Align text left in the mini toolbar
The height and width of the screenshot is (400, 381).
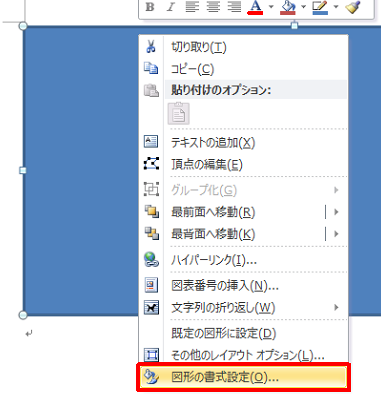192,7
